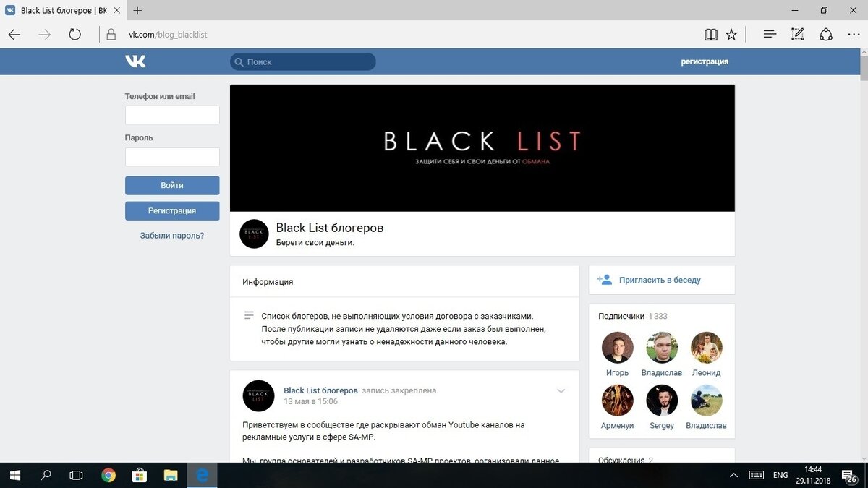Open Windows taskbar search
The height and width of the screenshot is (488, 868).
coord(46,475)
